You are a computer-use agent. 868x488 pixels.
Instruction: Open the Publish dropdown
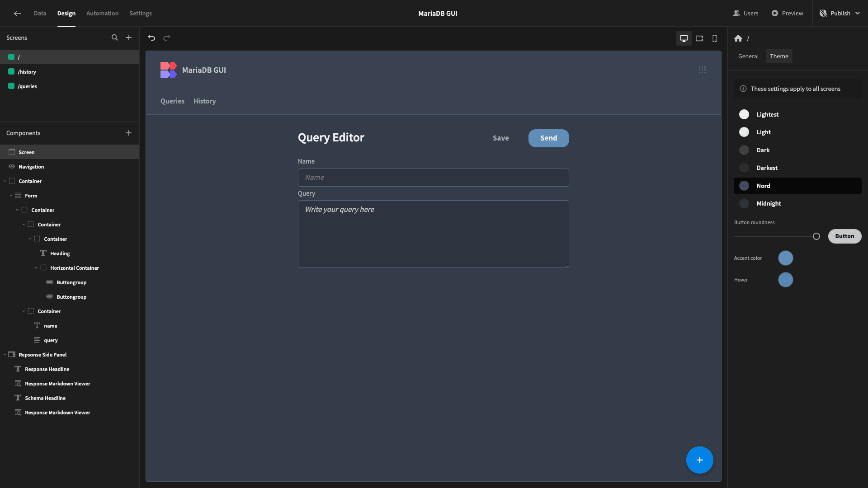click(840, 13)
